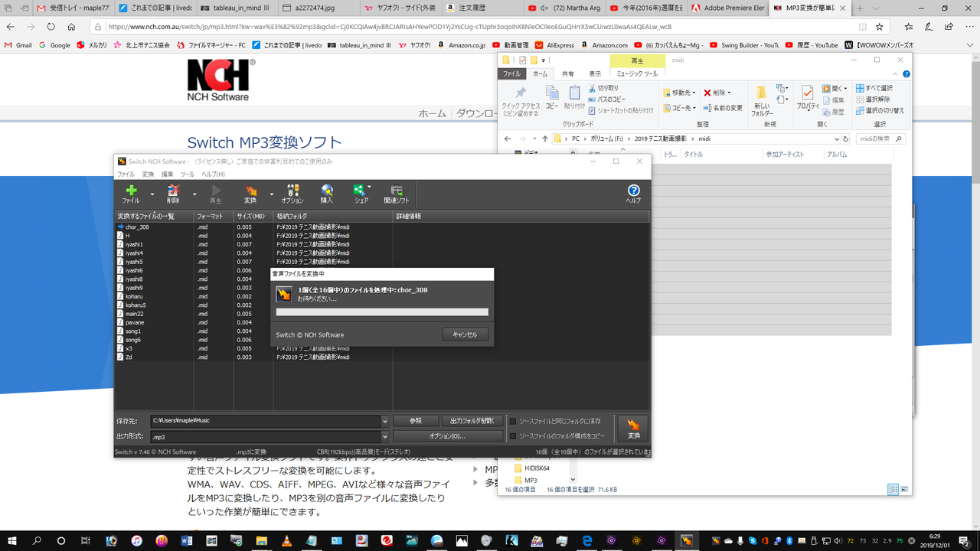Select the song6 file row
980x551 pixels.
pos(381,340)
